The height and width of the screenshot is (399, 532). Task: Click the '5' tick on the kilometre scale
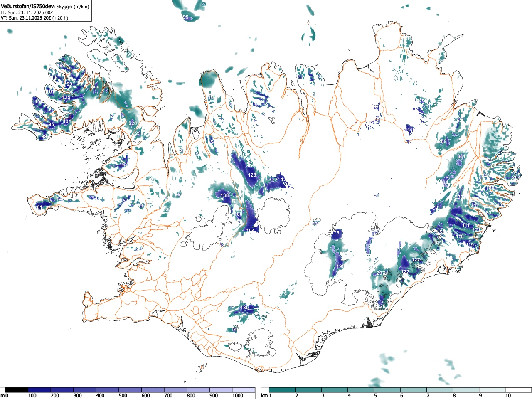click(x=375, y=396)
